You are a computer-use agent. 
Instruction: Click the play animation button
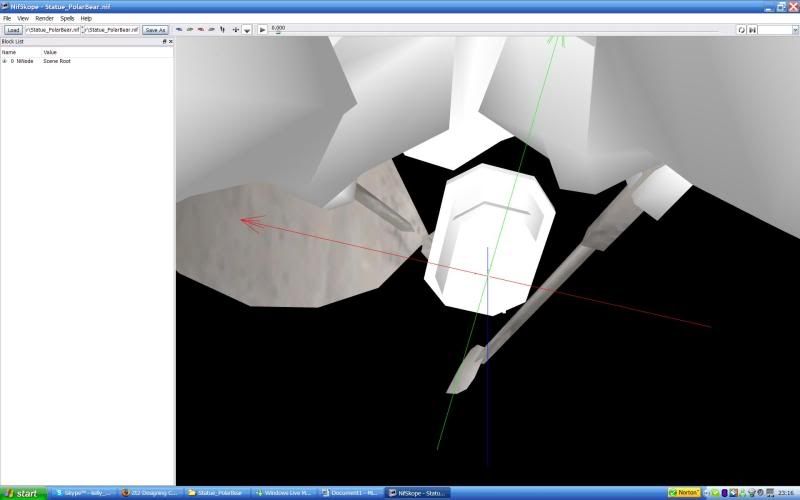pyautogui.click(x=263, y=30)
